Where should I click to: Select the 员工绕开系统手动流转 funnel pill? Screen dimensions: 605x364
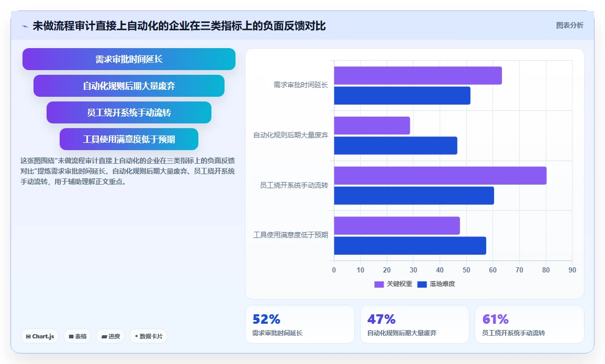point(129,112)
